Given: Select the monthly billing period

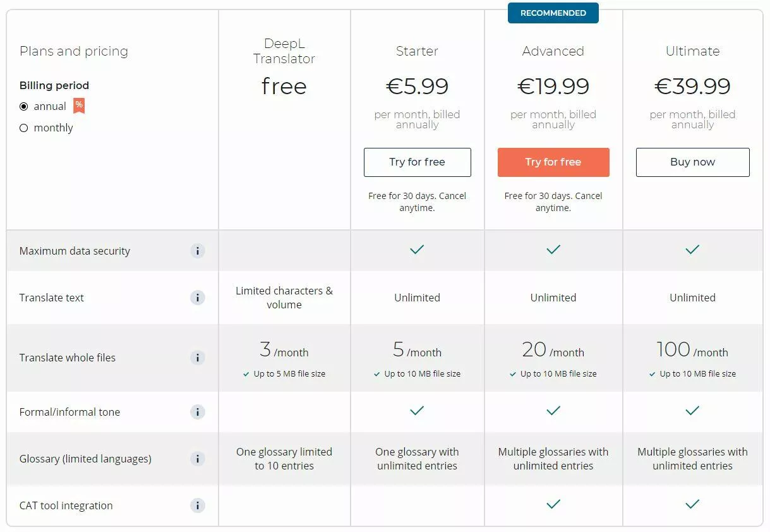Looking at the screenshot, I should (x=24, y=128).
